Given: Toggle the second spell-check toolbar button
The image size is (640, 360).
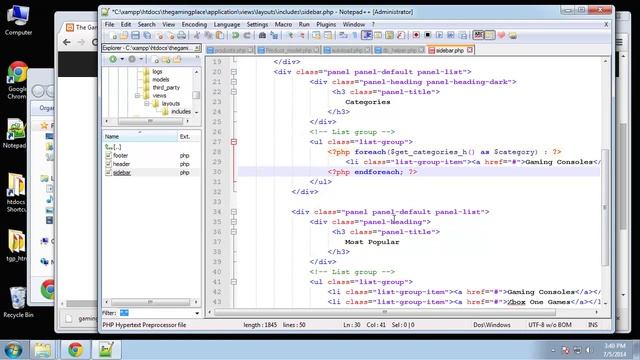Looking at the screenshot, I should pos(489,36).
